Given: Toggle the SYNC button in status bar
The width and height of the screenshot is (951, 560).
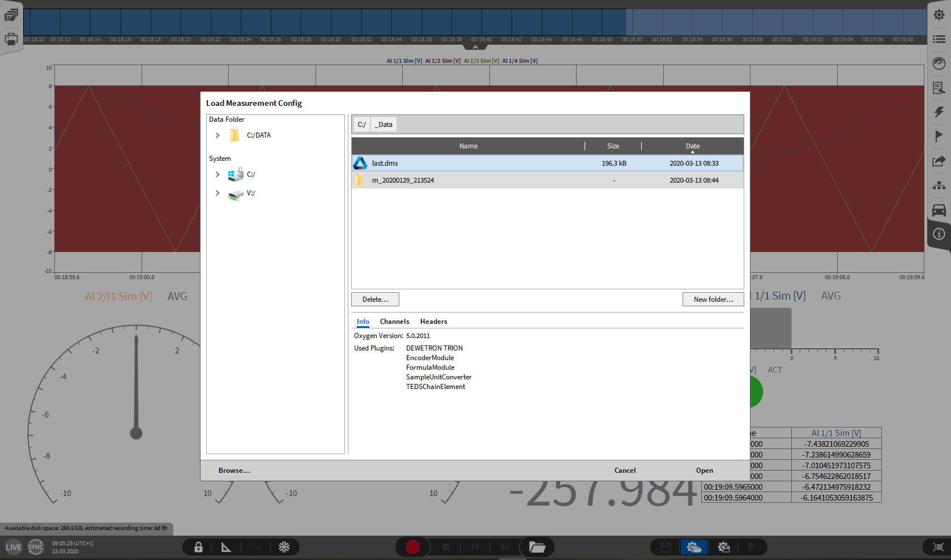Looking at the screenshot, I should [x=36, y=547].
